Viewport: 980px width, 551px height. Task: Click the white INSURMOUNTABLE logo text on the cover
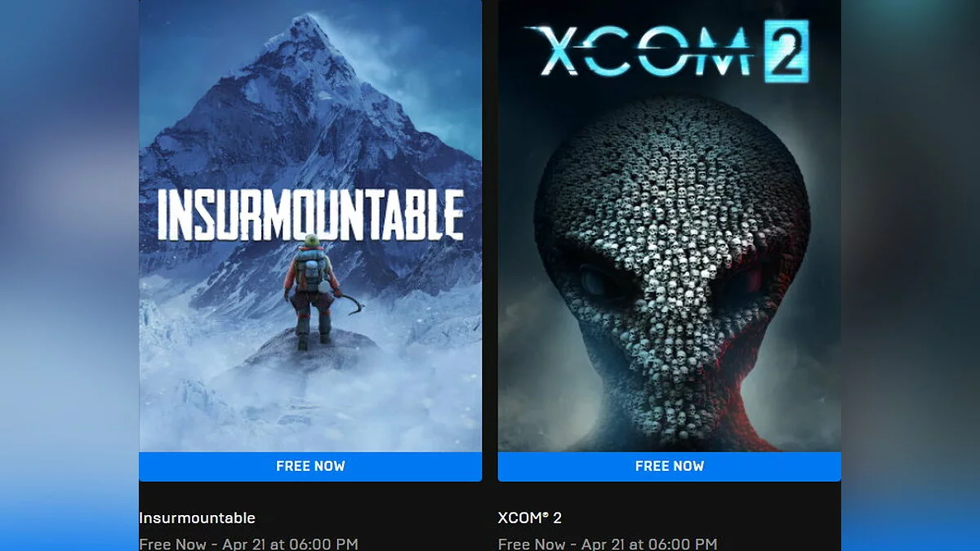tap(310, 215)
